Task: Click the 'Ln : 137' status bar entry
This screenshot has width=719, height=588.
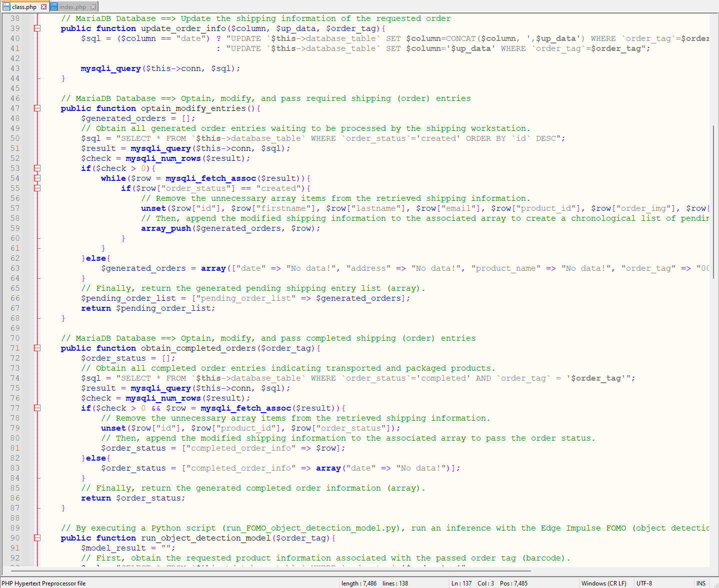Action: [461, 583]
